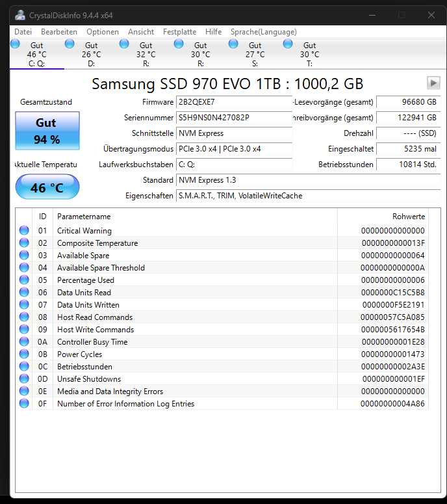Open the Optionen menu
Viewport: 447px width, 504px height.
pos(103,32)
